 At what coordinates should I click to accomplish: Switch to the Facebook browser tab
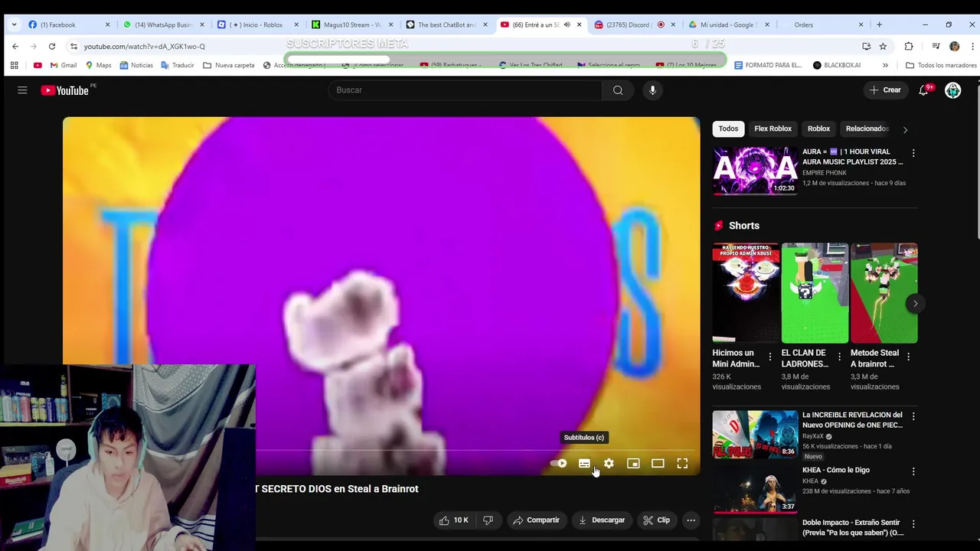click(x=69, y=24)
